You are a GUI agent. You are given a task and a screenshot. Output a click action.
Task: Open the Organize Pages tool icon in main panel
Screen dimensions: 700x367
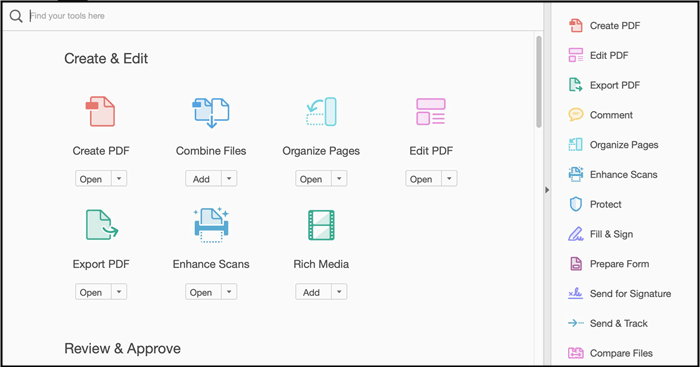pos(321,112)
